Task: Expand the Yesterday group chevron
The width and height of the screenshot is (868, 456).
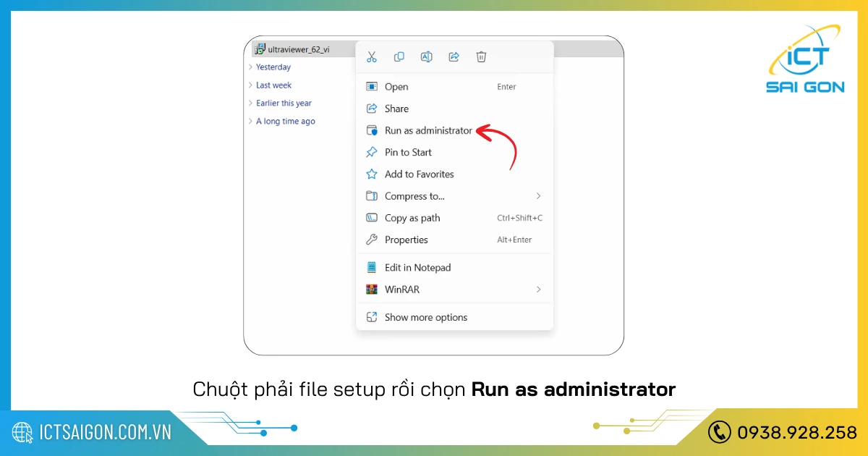Action: pos(250,67)
